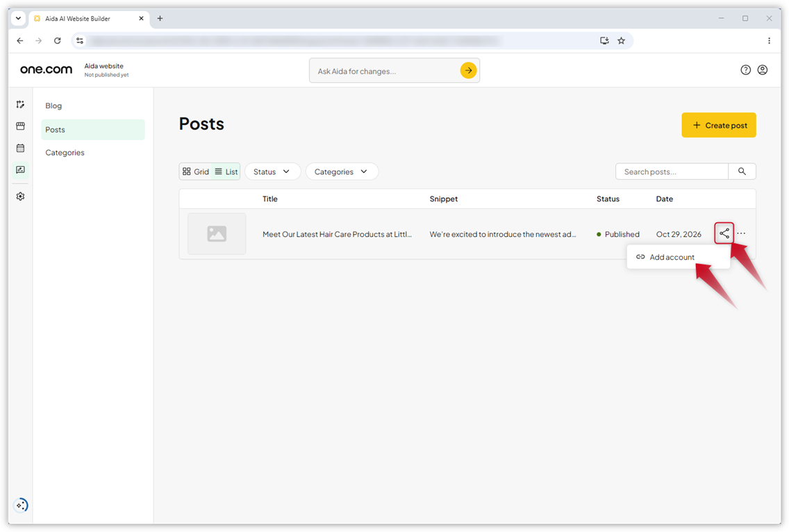Click the snippet text We're excited to introduce
This screenshot has height=532, width=789.
pos(503,235)
